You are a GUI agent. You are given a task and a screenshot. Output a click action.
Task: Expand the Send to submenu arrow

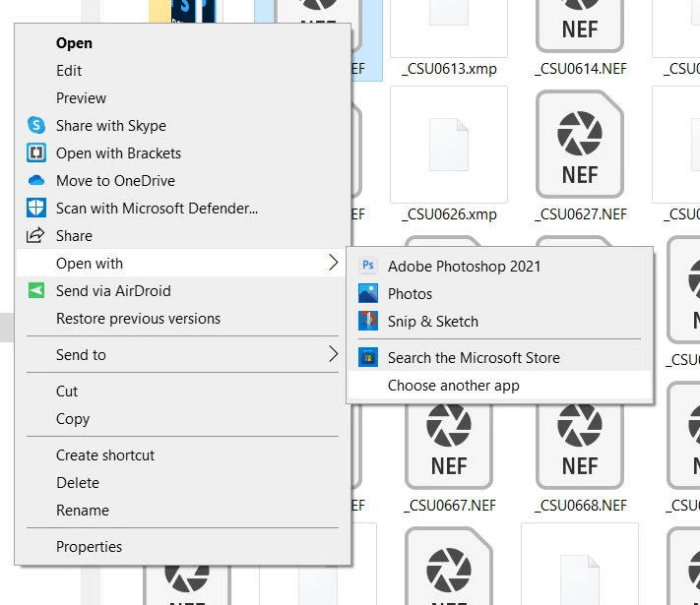pos(333,354)
